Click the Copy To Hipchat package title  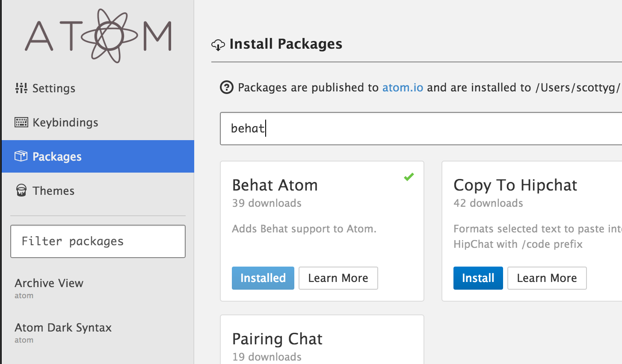click(x=515, y=185)
